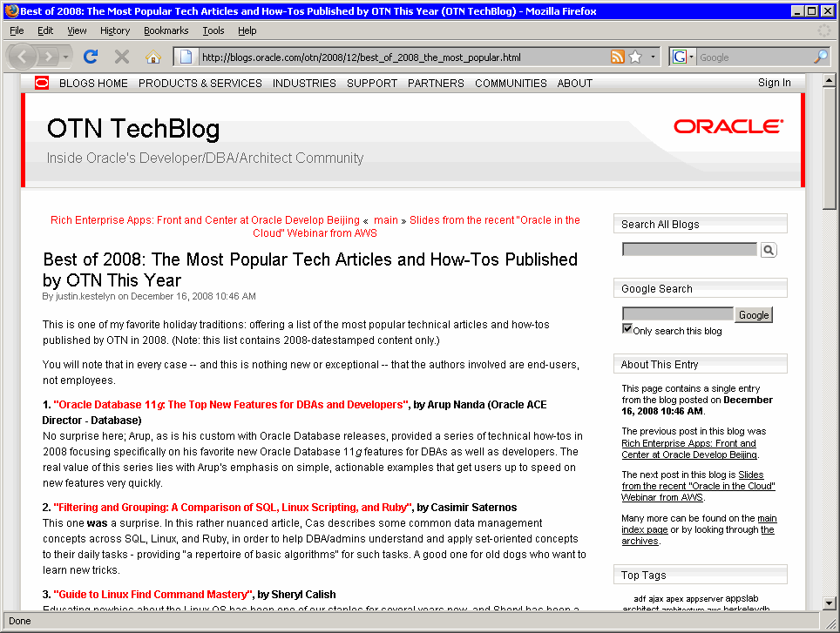Open the PRODUCTS & SERVICES nav link
Image resolution: width=840 pixels, height=633 pixels.
(200, 84)
